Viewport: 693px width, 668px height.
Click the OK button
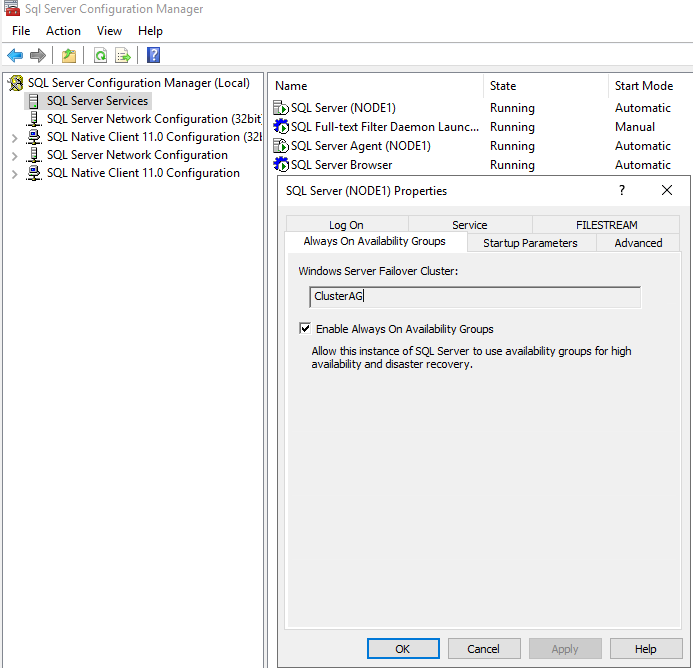point(403,649)
